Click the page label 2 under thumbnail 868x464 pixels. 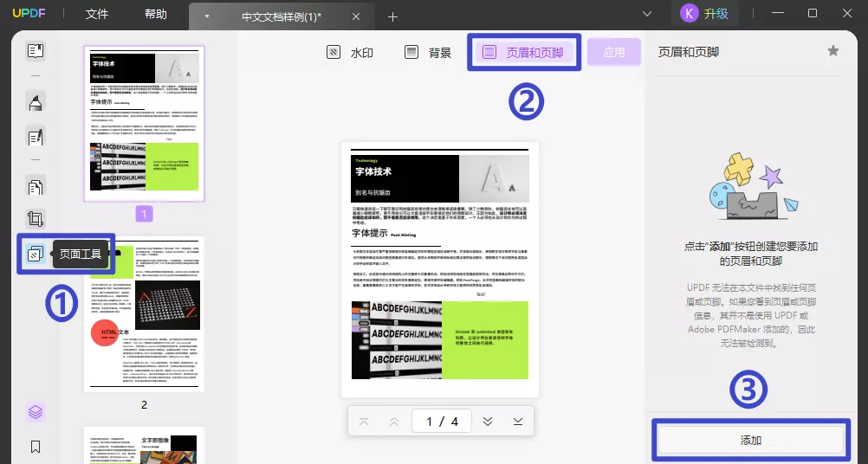[144, 405]
